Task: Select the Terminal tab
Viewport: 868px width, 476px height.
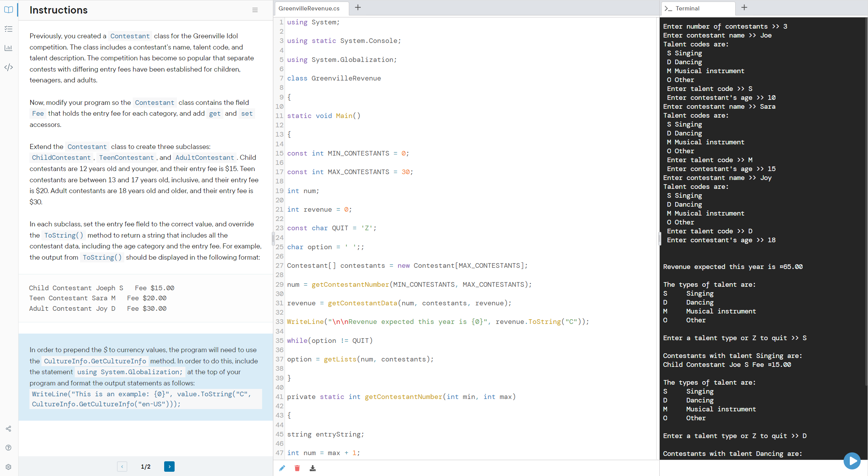Action: [x=687, y=9]
